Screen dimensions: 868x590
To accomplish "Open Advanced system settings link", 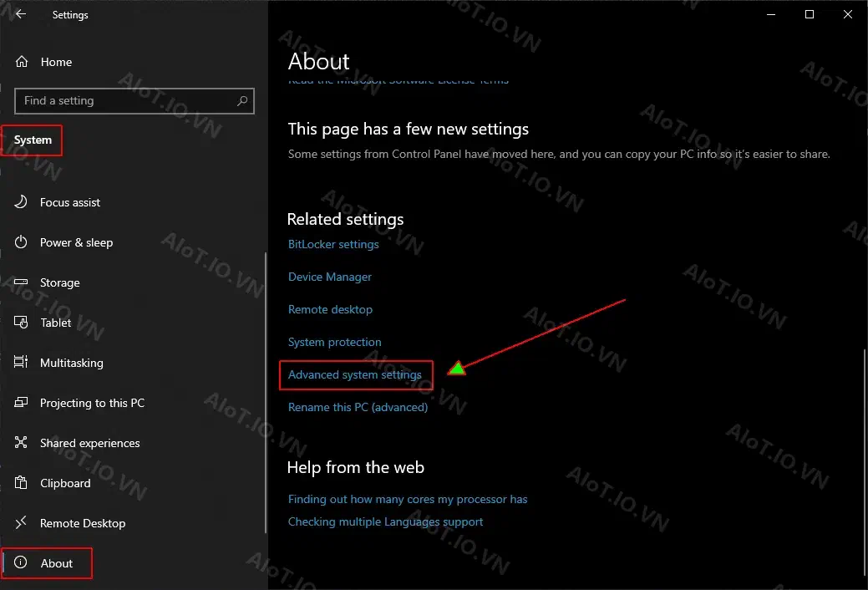I will pyautogui.click(x=354, y=375).
